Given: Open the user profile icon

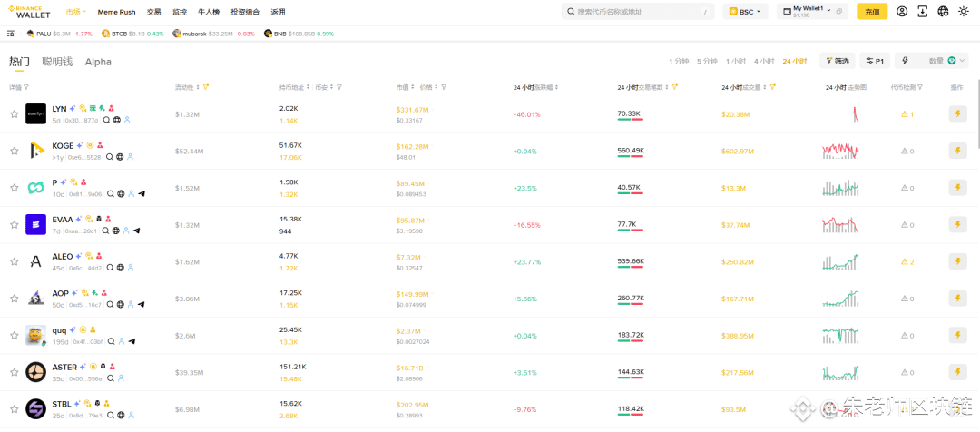Looking at the screenshot, I should click(902, 11).
